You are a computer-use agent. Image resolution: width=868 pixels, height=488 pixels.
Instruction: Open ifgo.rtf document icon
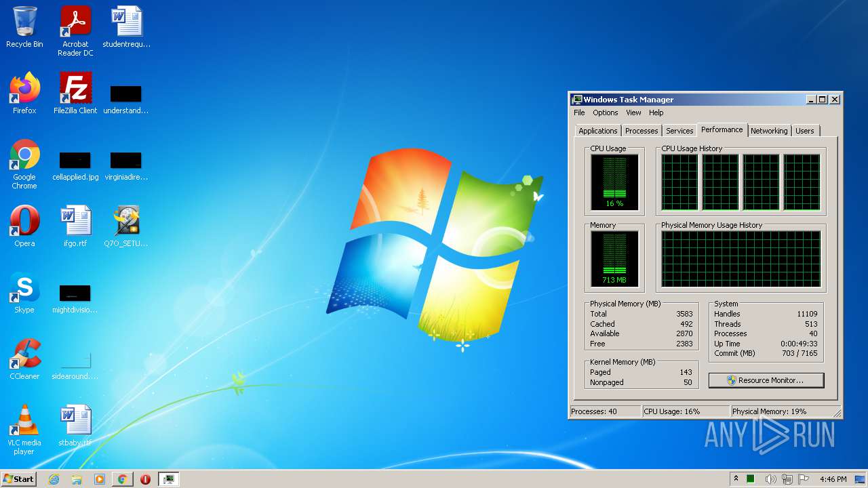click(75, 226)
